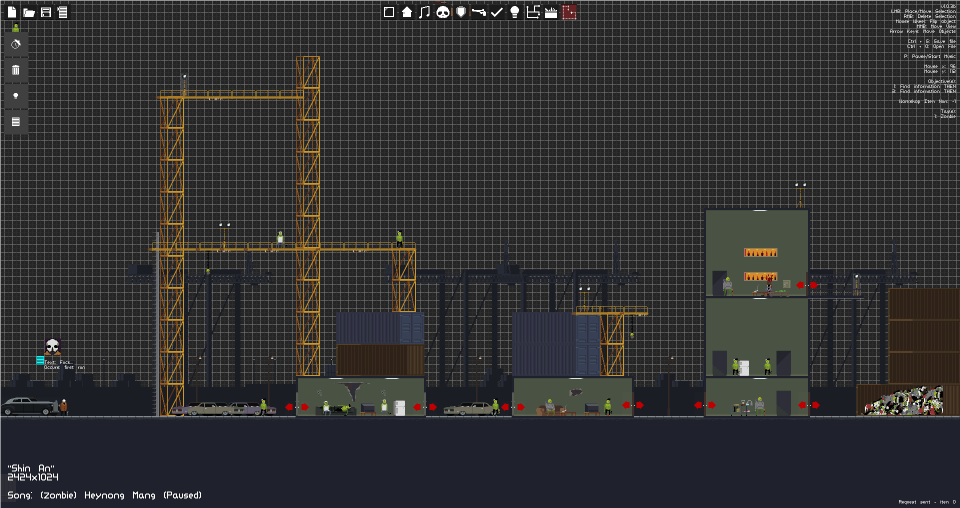Toggle the red selection region tool

569,12
